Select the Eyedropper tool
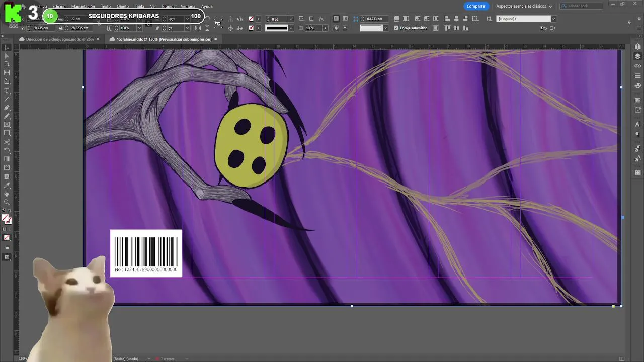 [7, 185]
